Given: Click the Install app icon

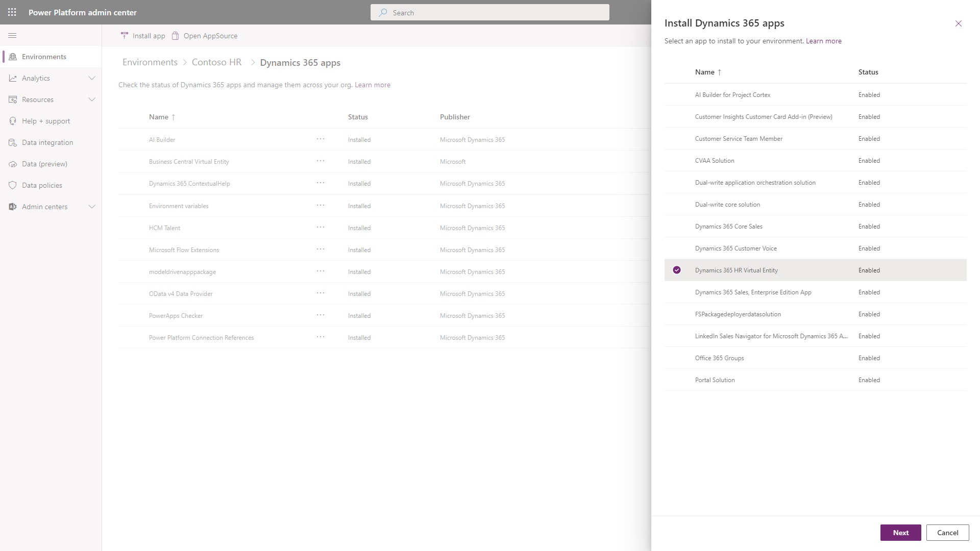Looking at the screenshot, I should tap(123, 36).
